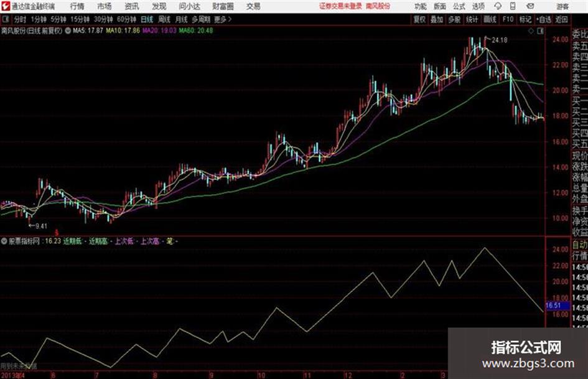Click the 上次低 indicator label

(124, 241)
